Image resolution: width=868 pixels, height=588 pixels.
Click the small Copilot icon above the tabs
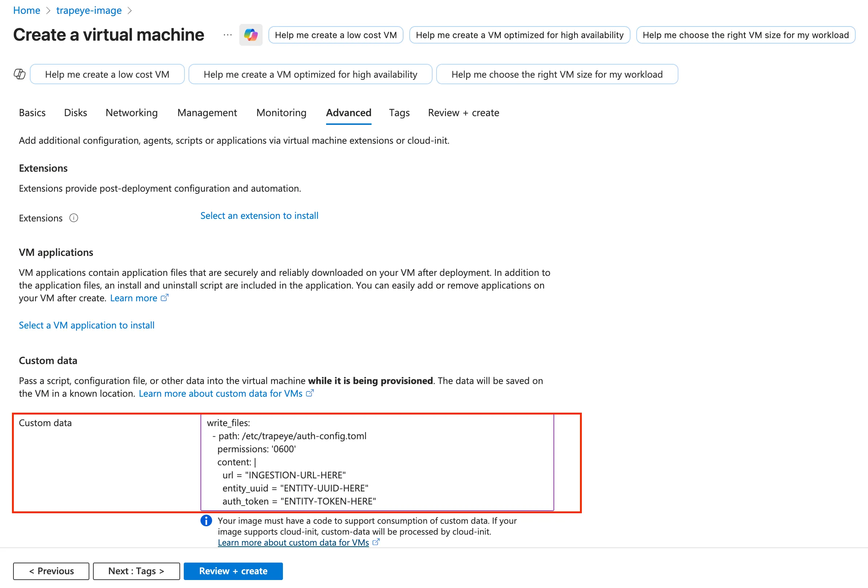pos(19,74)
